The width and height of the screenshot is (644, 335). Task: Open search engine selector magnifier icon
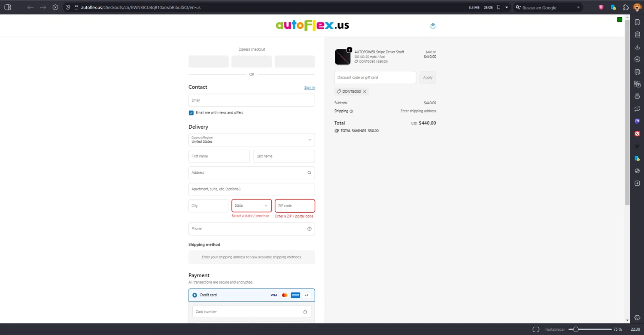(x=518, y=7)
